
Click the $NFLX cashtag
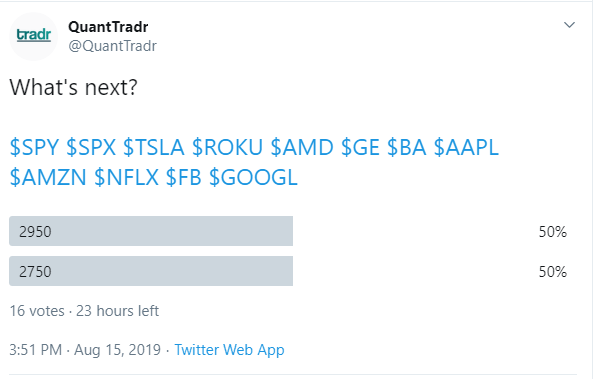point(126,177)
